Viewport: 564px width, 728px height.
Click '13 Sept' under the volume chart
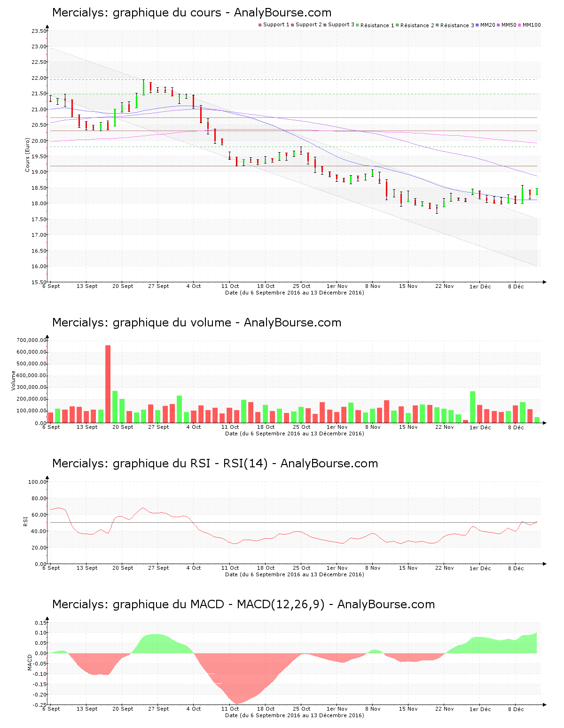[x=87, y=427]
